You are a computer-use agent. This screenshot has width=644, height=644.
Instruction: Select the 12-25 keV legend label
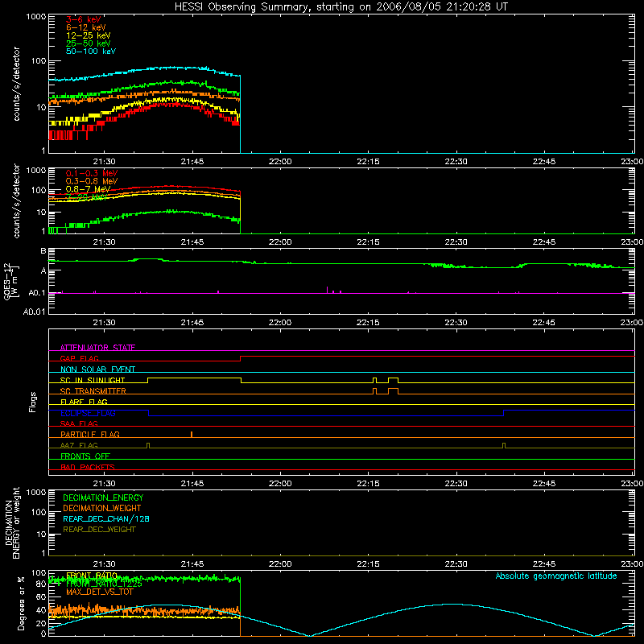89,35
